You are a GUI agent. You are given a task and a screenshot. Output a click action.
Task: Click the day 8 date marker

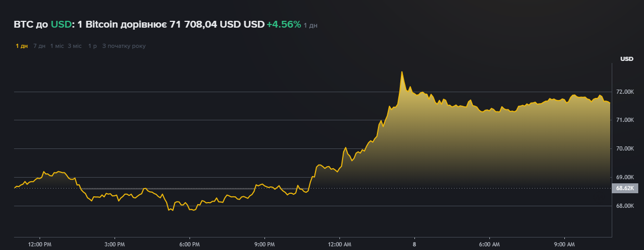click(414, 244)
